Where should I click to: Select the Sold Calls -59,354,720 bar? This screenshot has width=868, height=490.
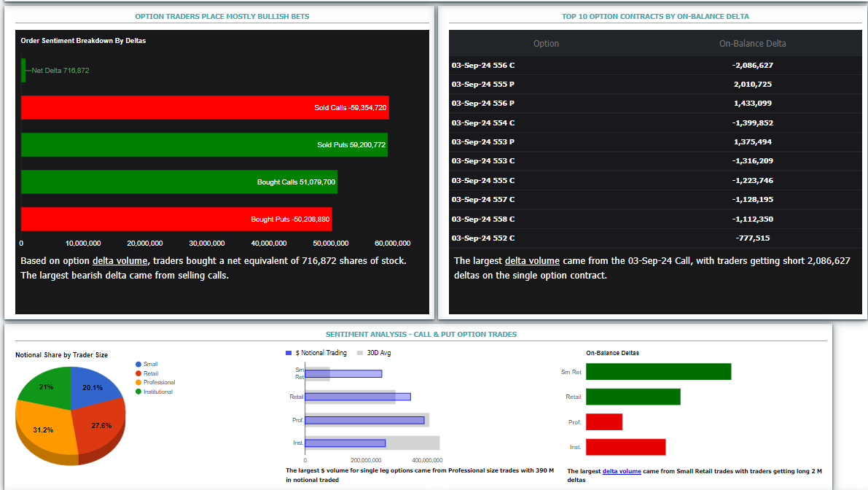(x=205, y=107)
